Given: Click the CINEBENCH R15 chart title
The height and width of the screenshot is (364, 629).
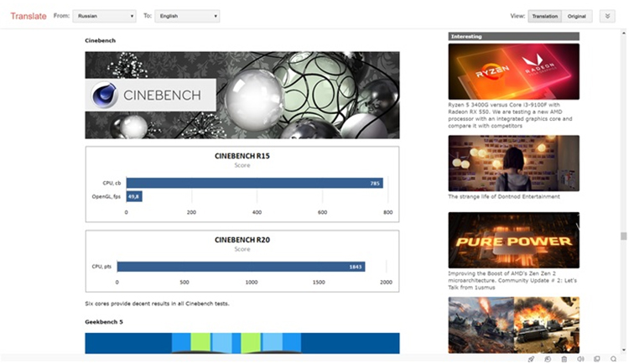Looking at the screenshot, I should pos(242,156).
